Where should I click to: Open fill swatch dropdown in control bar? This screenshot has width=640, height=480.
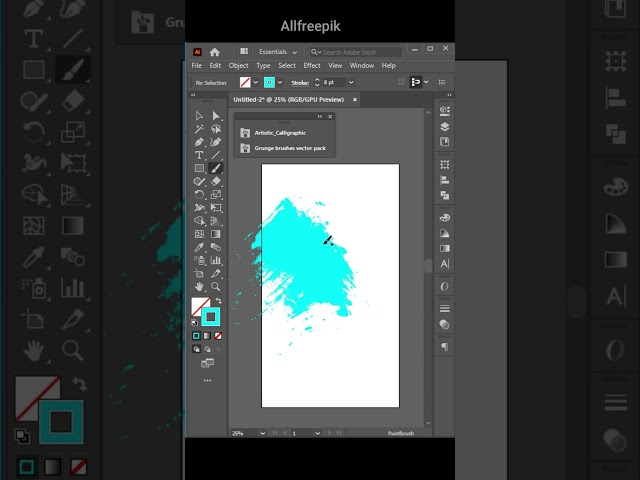(256, 82)
